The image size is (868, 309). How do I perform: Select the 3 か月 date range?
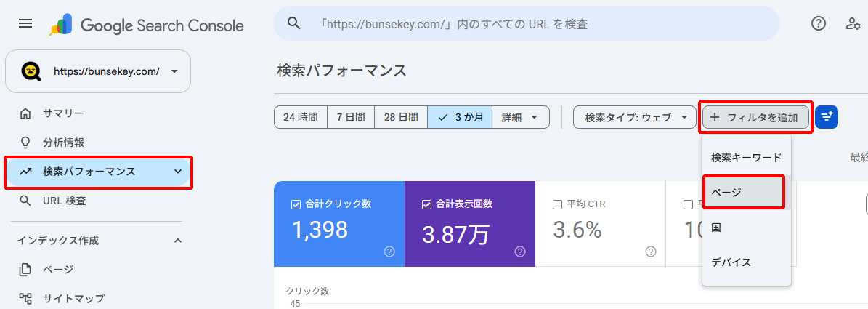click(x=460, y=117)
